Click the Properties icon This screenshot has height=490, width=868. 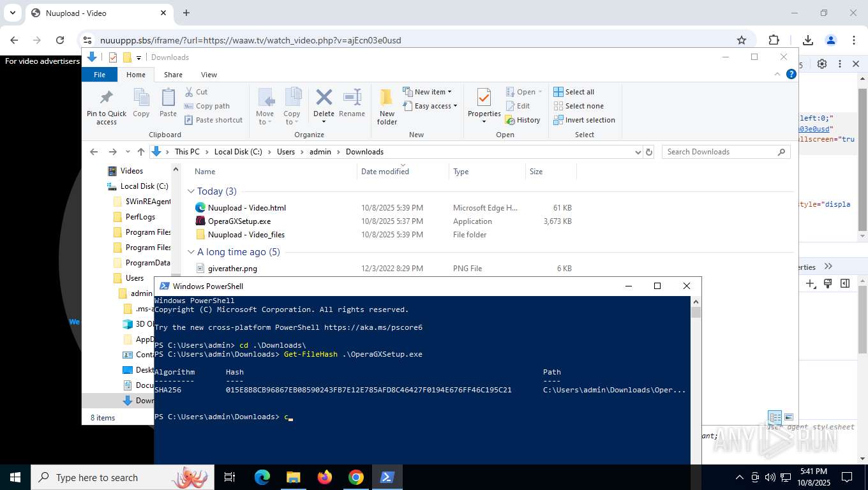[484, 98]
